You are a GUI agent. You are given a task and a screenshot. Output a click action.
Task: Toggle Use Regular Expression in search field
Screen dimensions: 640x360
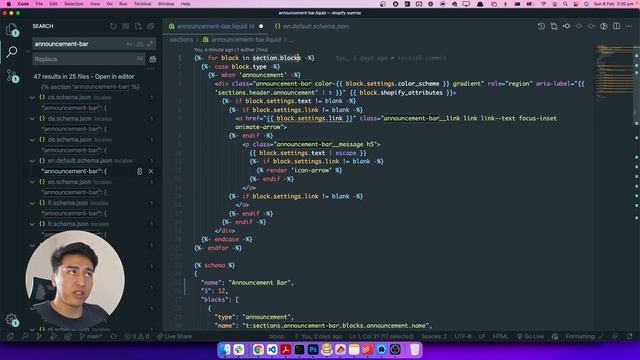[150, 44]
